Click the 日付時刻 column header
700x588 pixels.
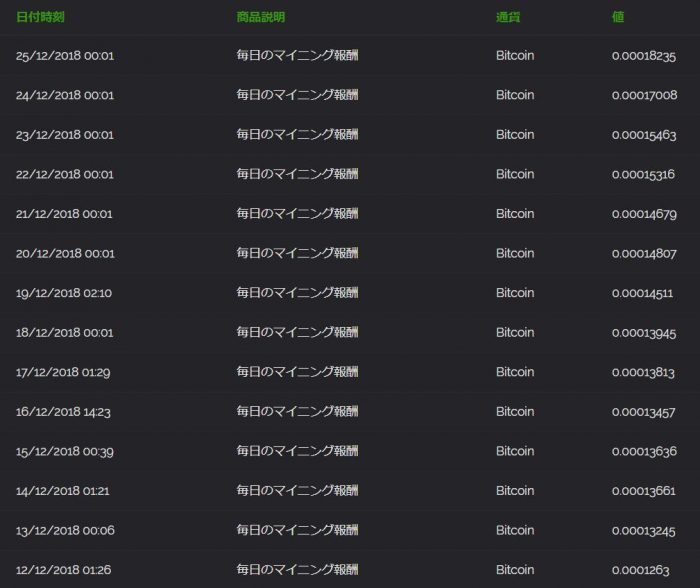pyautogui.click(x=40, y=17)
